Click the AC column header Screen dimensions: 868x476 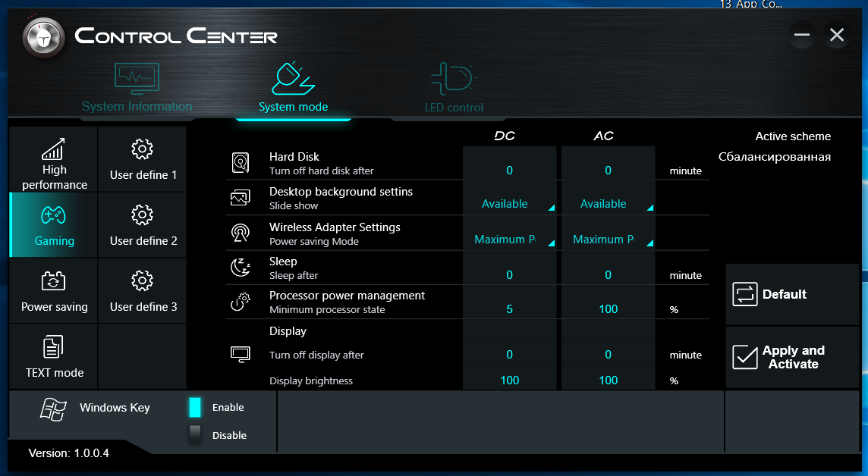coord(603,136)
